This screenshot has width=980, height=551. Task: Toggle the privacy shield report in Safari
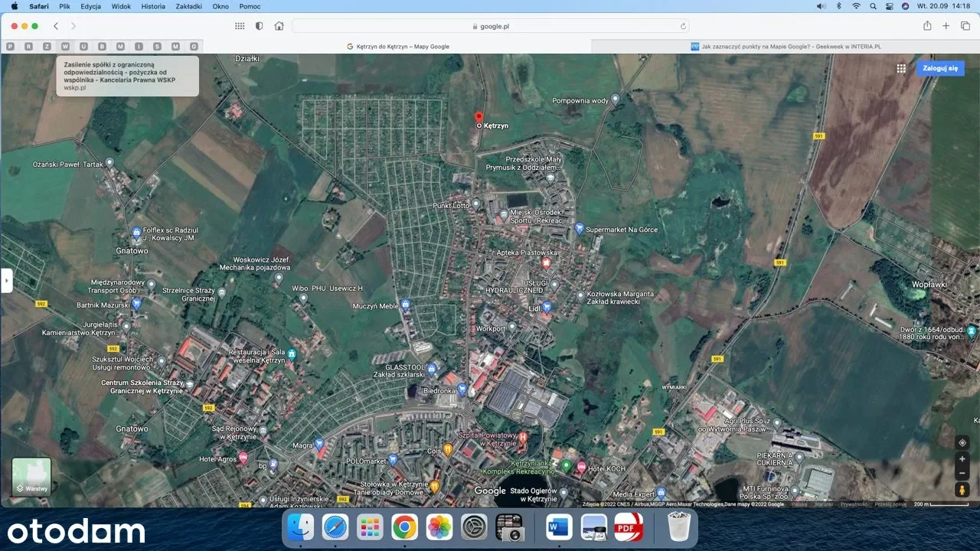pyautogui.click(x=259, y=26)
